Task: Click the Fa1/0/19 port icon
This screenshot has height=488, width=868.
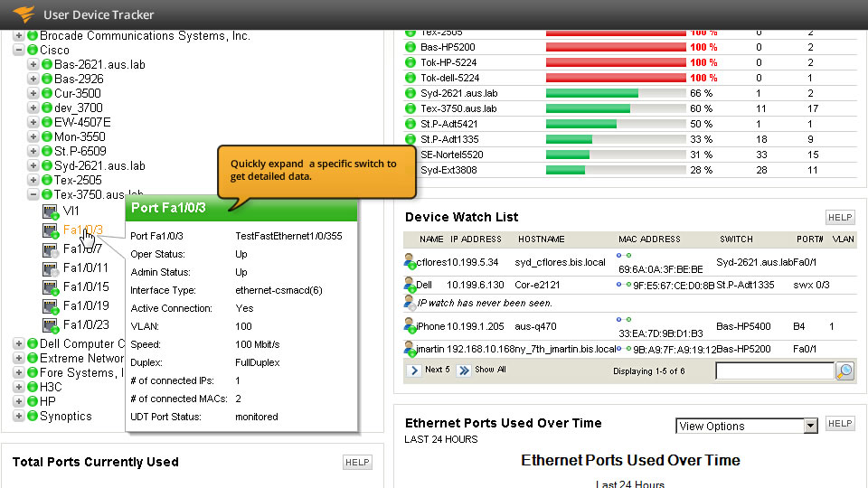Action: 51,306
